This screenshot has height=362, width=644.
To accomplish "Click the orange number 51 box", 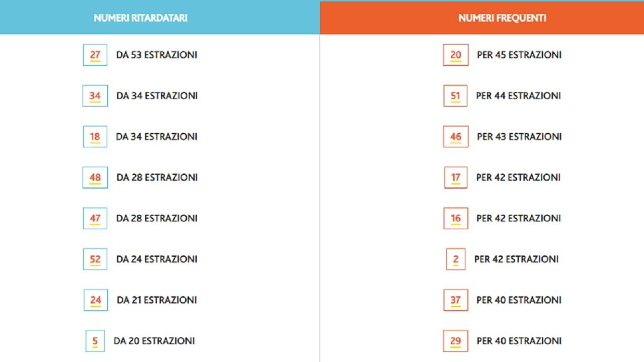I will (455, 96).
